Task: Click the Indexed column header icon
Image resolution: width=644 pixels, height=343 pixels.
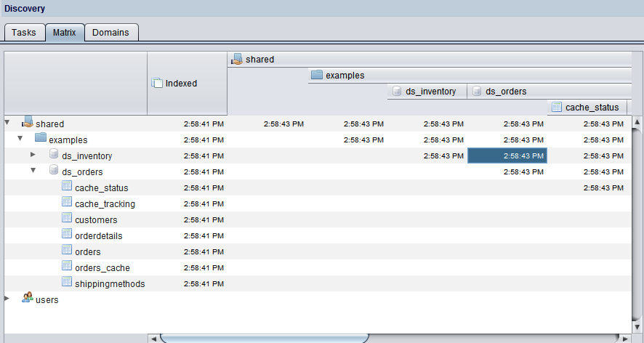Action: (x=157, y=83)
